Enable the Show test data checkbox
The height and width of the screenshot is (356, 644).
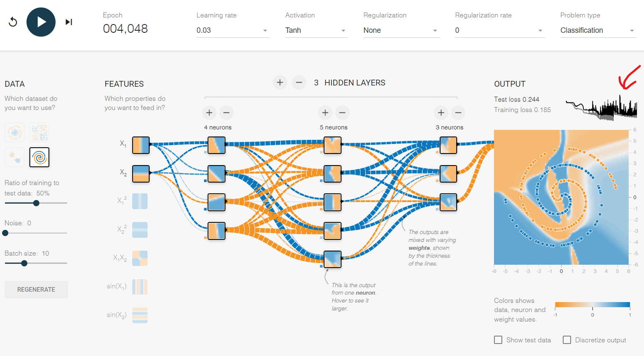[498, 339]
